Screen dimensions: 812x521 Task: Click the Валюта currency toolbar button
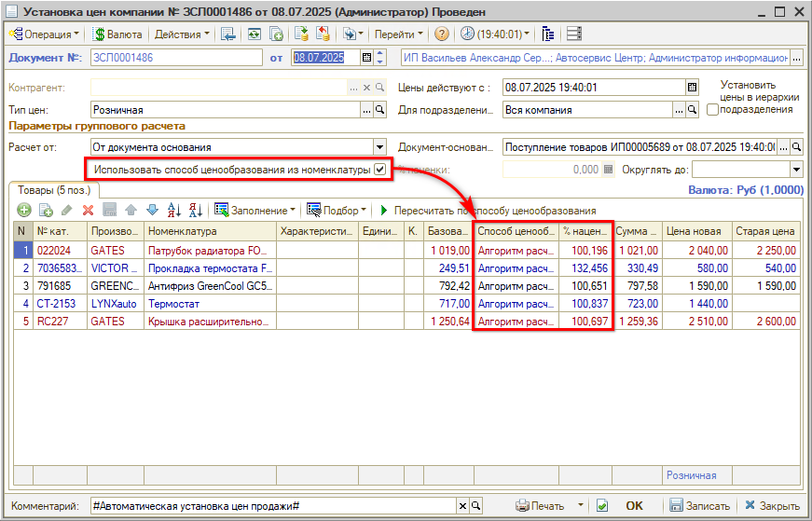pos(117,34)
